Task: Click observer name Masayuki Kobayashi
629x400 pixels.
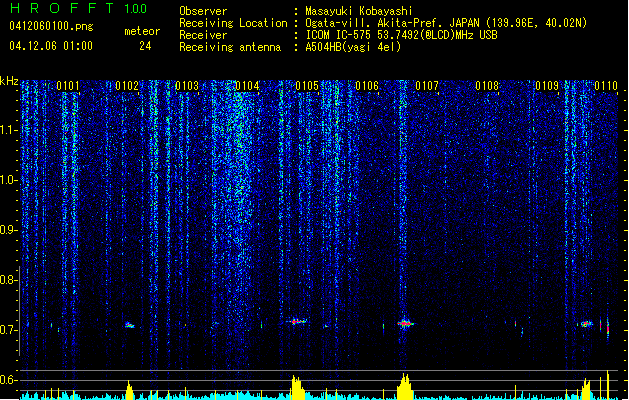Action: pyautogui.click(x=359, y=11)
